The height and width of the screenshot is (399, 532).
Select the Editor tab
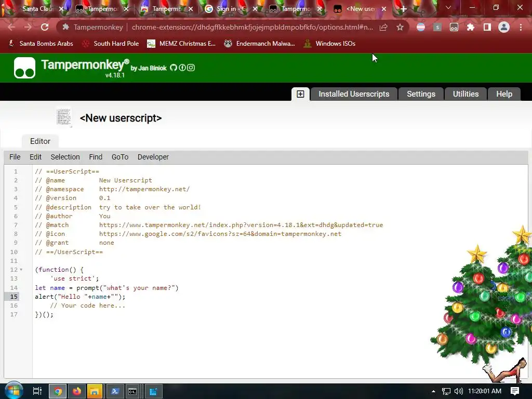(40, 141)
